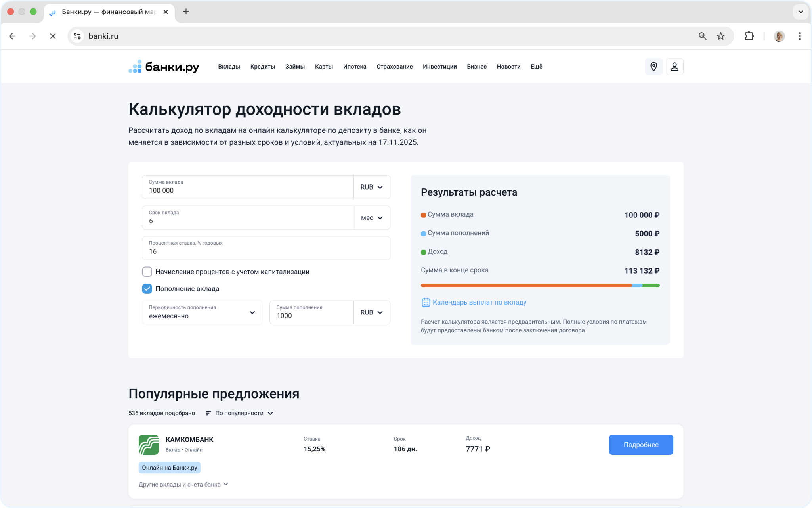Click the Подробнее button for КАМКОМБАНК

pyautogui.click(x=640, y=445)
